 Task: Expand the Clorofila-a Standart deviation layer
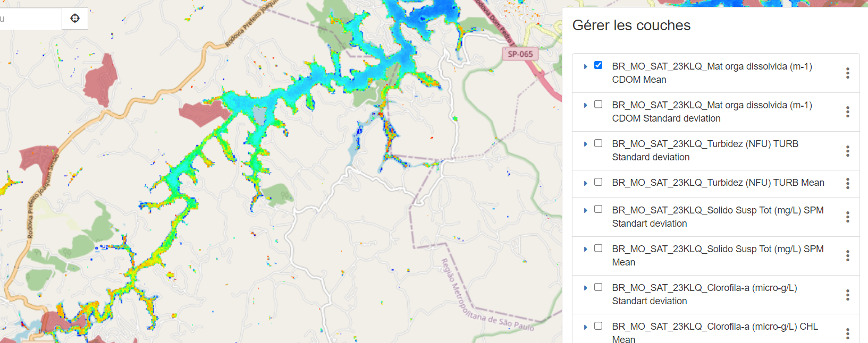click(585, 288)
